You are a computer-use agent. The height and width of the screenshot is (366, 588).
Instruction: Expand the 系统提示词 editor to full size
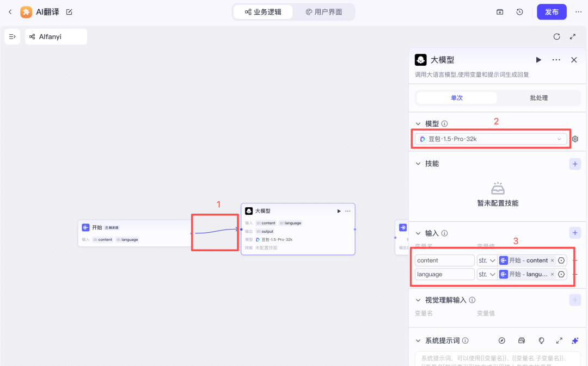(x=559, y=340)
